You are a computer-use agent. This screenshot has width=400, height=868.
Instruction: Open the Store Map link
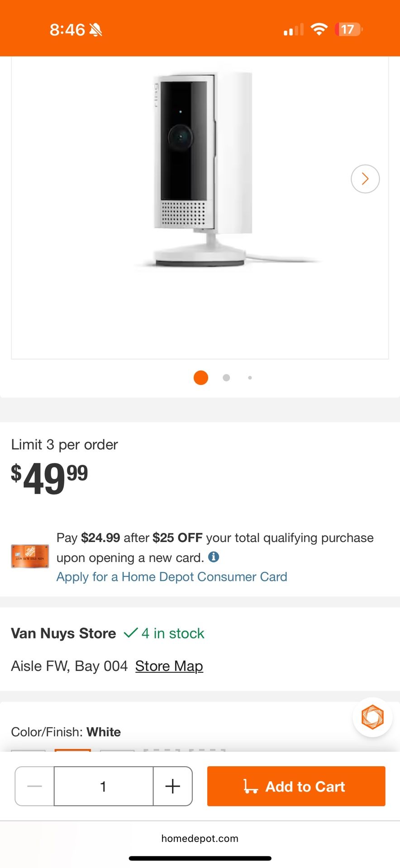(x=169, y=666)
